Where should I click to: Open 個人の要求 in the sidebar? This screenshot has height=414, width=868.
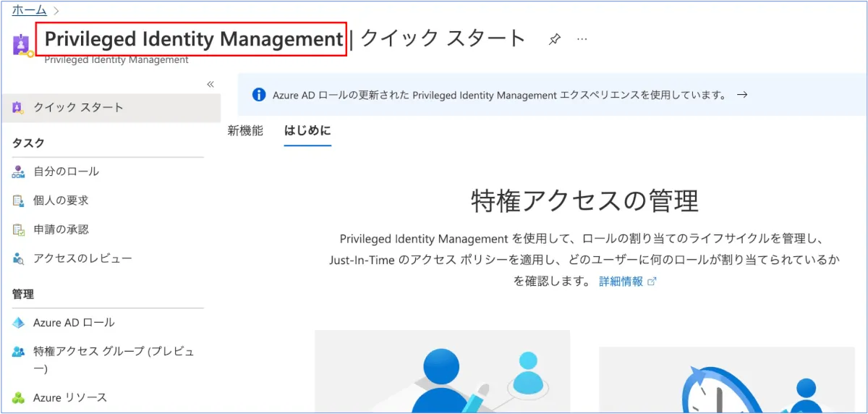(61, 200)
